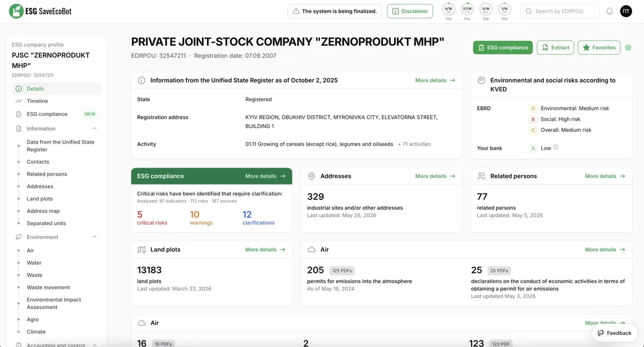Click the 1/1K daily usage gauge
The image size is (644, 347).
click(x=504, y=10)
